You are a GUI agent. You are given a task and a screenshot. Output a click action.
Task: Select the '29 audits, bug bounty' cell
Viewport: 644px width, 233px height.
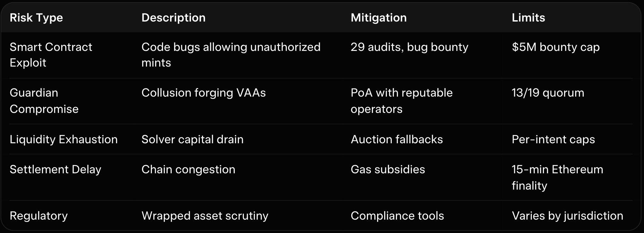click(x=409, y=47)
